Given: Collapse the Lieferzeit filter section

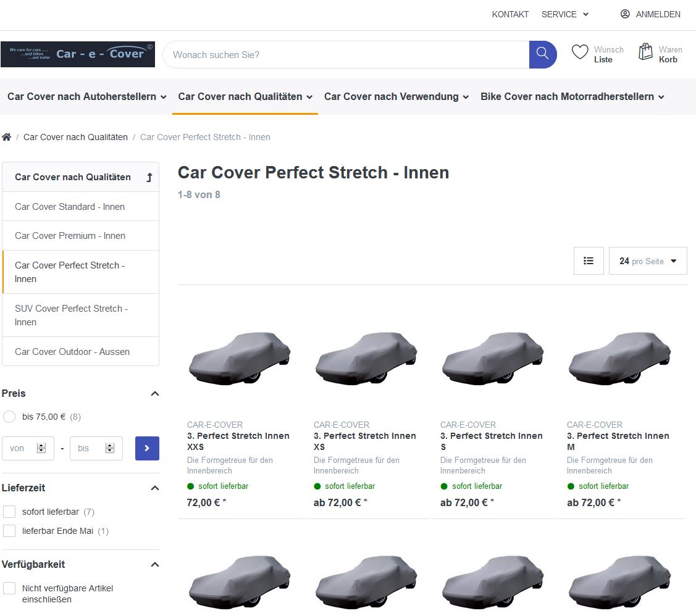Looking at the screenshot, I should click(x=155, y=488).
